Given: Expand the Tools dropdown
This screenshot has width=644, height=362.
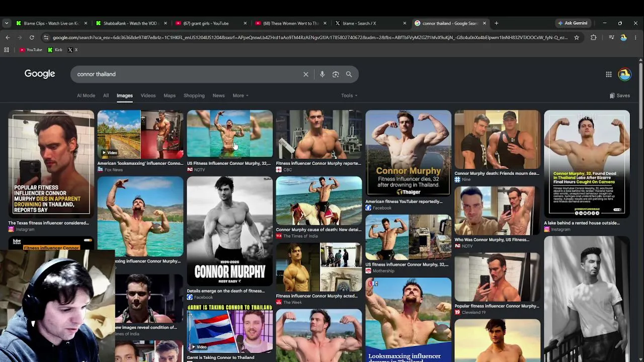Looking at the screenshot, I should [349, 96].
